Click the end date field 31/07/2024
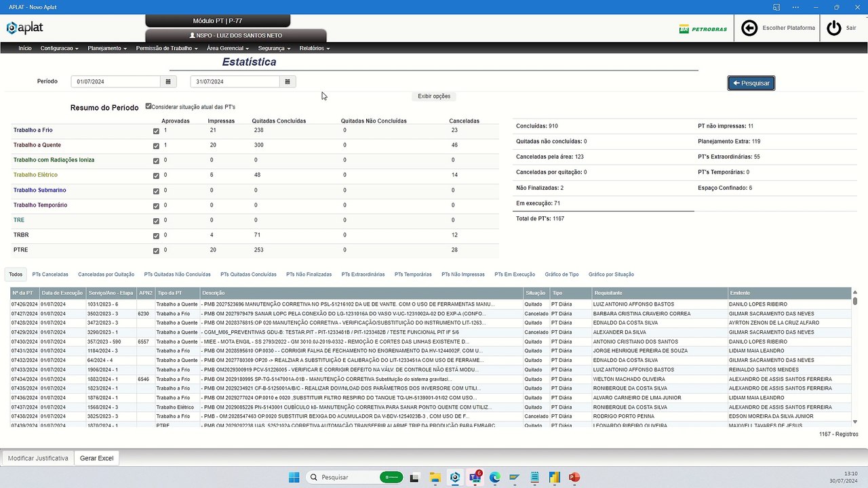The height and width of the screenshot is (488, 868). click(x=235, y=81)
